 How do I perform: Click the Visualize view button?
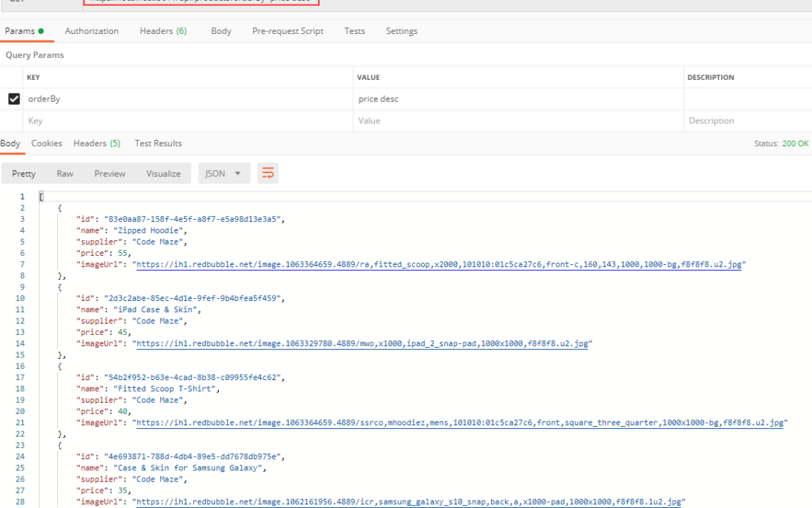pyautogui.click(x=163, y=173)
